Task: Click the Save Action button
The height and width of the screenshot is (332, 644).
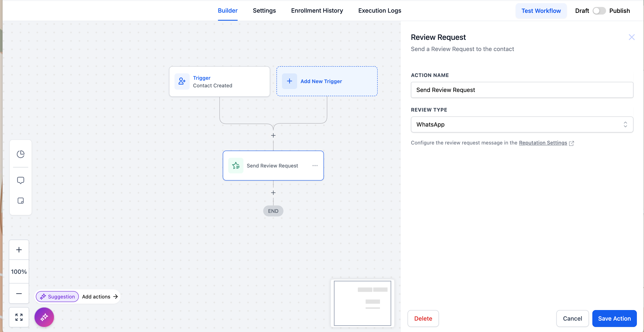Action: (614, 318)
